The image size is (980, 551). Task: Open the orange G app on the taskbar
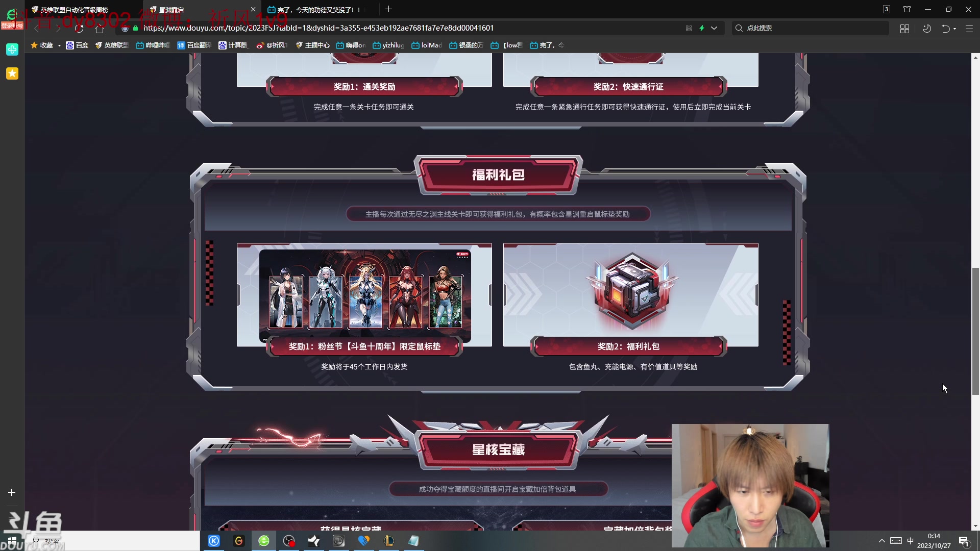[239, 541]
